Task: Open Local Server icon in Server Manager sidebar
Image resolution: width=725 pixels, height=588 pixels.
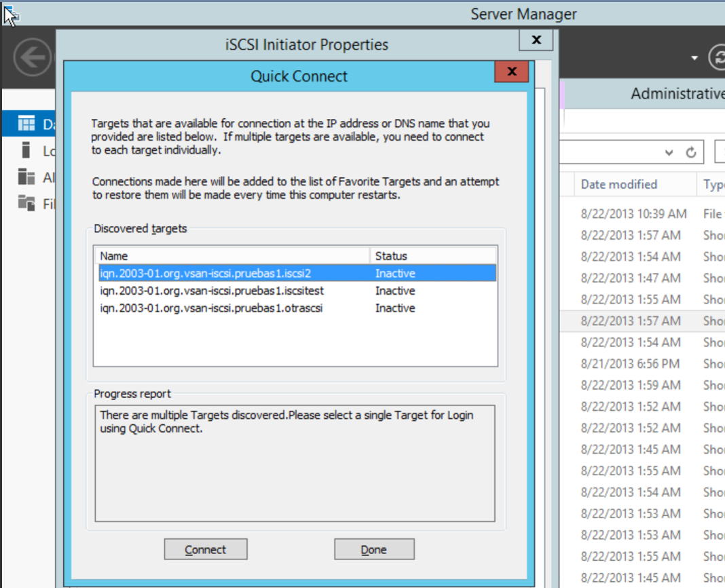Action: tap(26, 150)
